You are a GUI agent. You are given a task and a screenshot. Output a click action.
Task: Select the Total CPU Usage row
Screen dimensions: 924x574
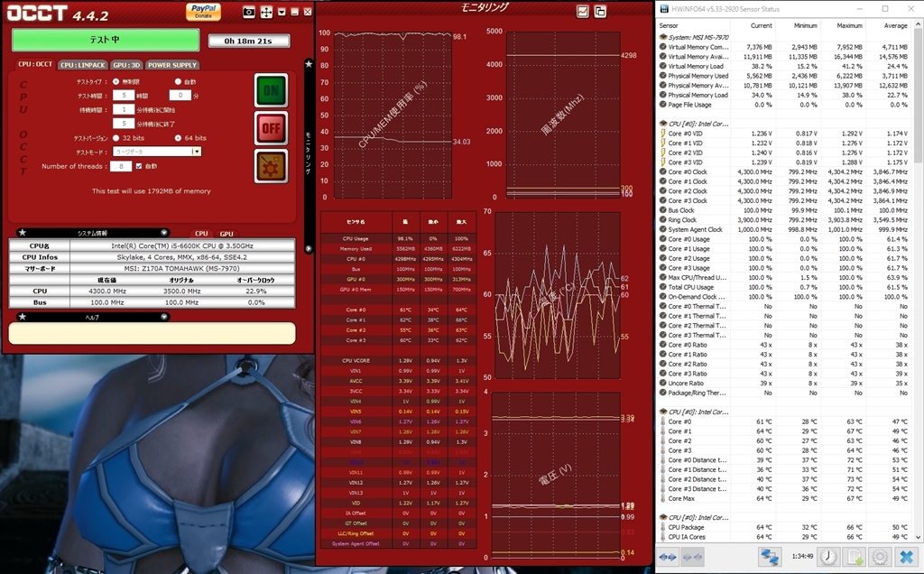[784, 287]
